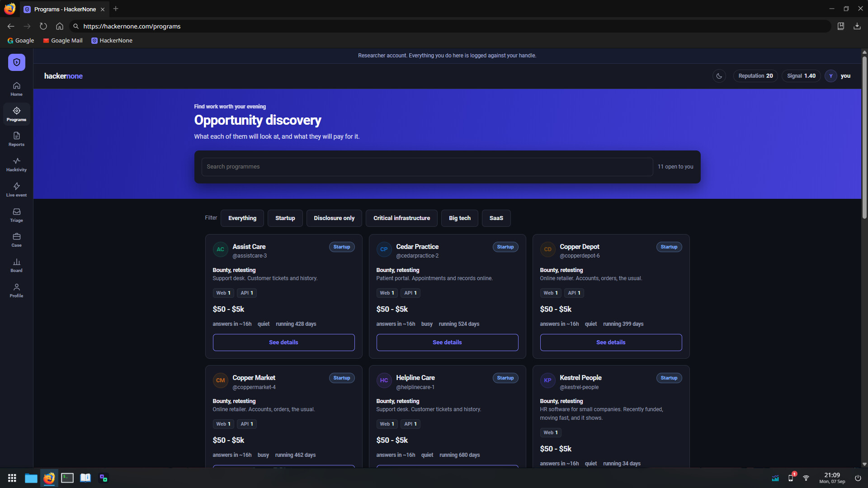
Task: Filter by Disclosure only
Action: point(334,218)
